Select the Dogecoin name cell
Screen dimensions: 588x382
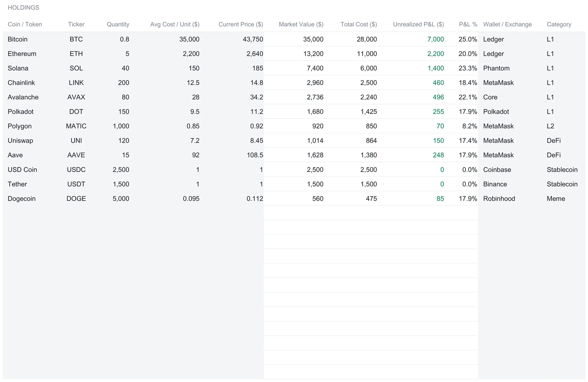(x=21, y=198)
